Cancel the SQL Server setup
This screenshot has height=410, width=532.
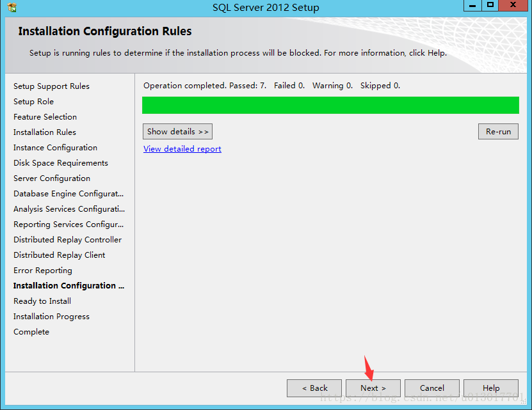pyautogui.click(x=432, y=388)
